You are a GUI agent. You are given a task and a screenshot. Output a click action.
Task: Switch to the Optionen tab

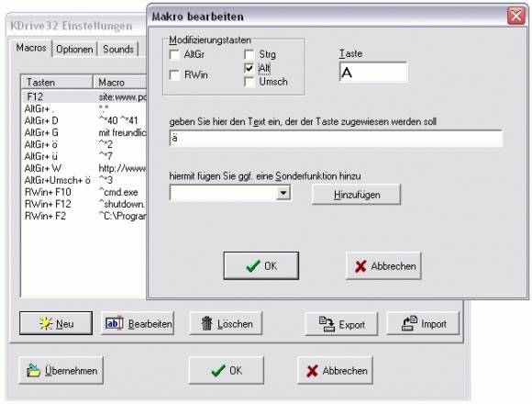tap(74, 50)
